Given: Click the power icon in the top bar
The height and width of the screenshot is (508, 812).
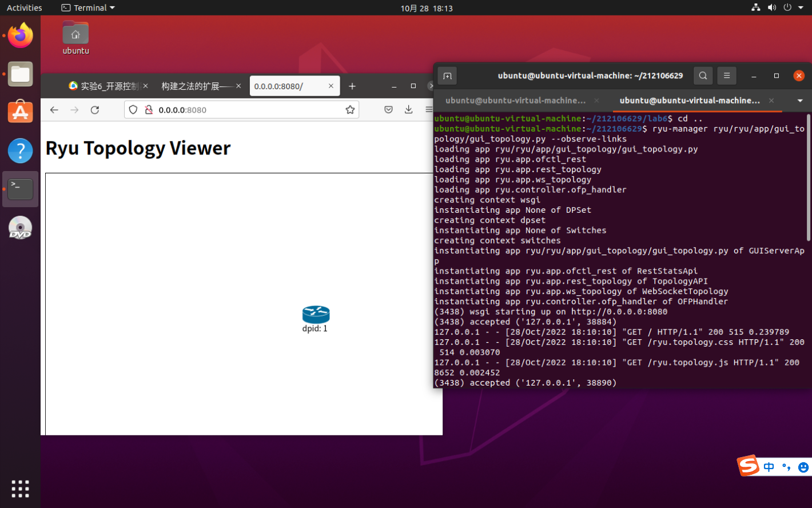Looking at the screenshot, I should tap(787, 7).
